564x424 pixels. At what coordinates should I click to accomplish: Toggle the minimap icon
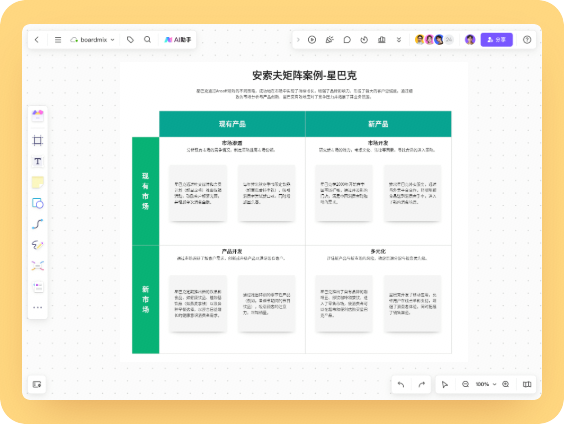527,384
